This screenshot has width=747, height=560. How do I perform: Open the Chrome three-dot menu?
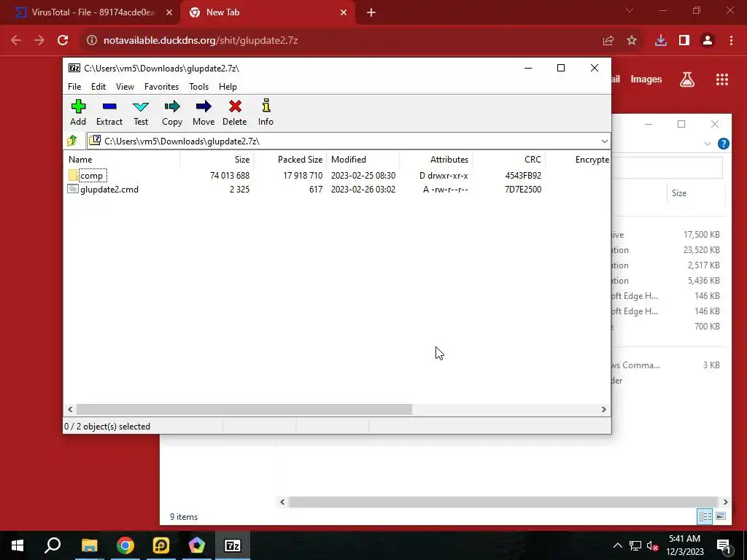(x=731, y=41)
